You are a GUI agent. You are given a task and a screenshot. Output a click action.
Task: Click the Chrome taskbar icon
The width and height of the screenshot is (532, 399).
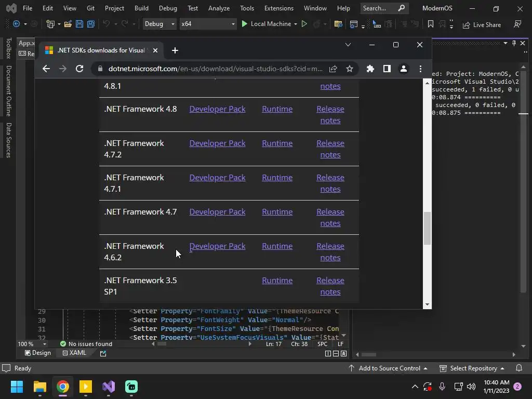click(x=63, y=387)
